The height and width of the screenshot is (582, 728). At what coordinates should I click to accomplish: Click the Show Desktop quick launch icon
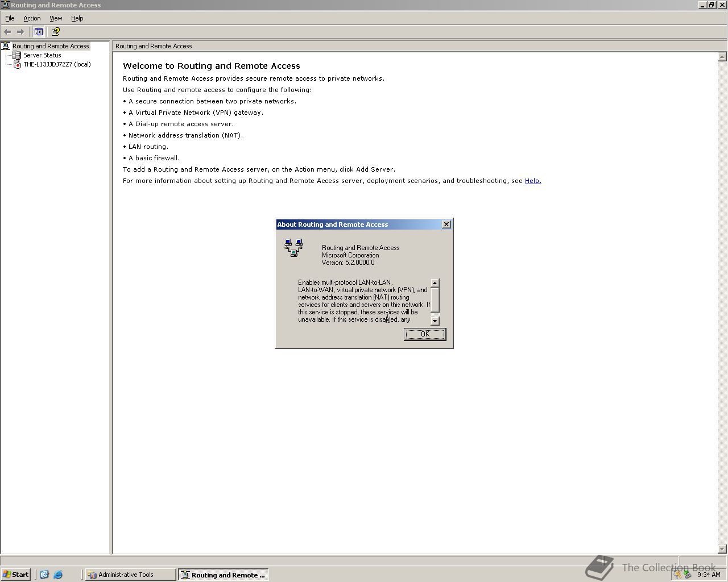(x=45, y=575)
